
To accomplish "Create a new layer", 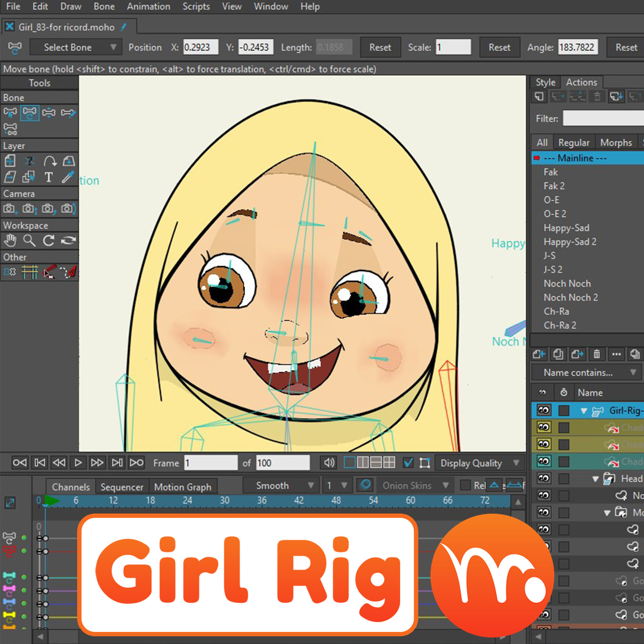I will tap(539, 355).
